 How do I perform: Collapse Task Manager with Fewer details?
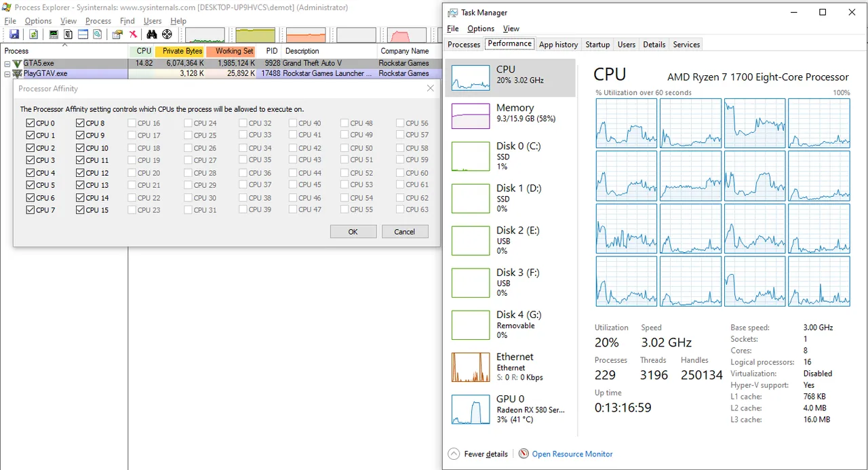[479, 454]
